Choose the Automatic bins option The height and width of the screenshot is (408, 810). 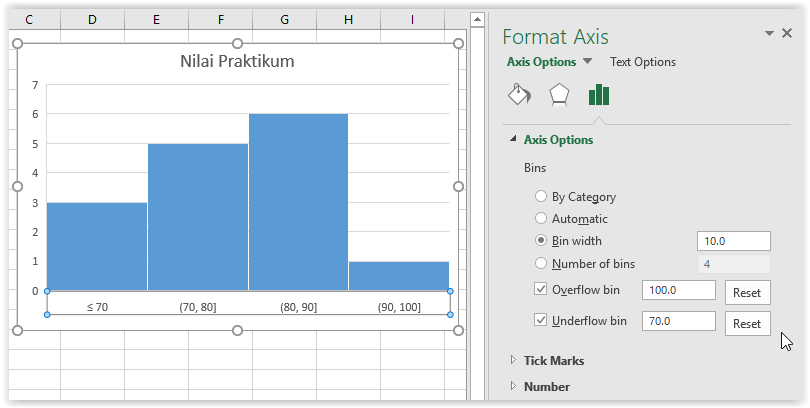tap(540, 218)
